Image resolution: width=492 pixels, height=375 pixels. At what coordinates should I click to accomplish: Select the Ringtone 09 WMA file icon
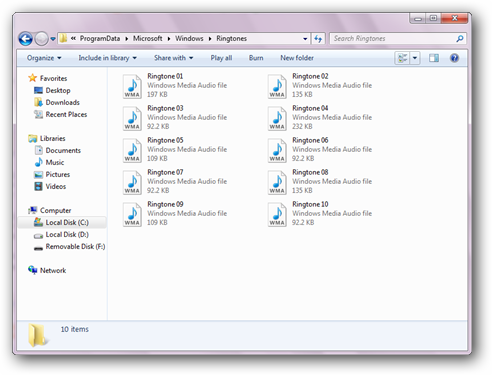tap(132, 214)
